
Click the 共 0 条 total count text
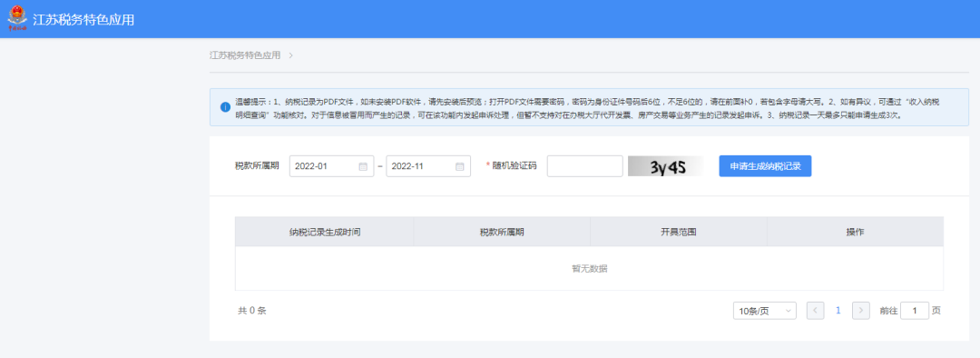[x=252, y=311]
